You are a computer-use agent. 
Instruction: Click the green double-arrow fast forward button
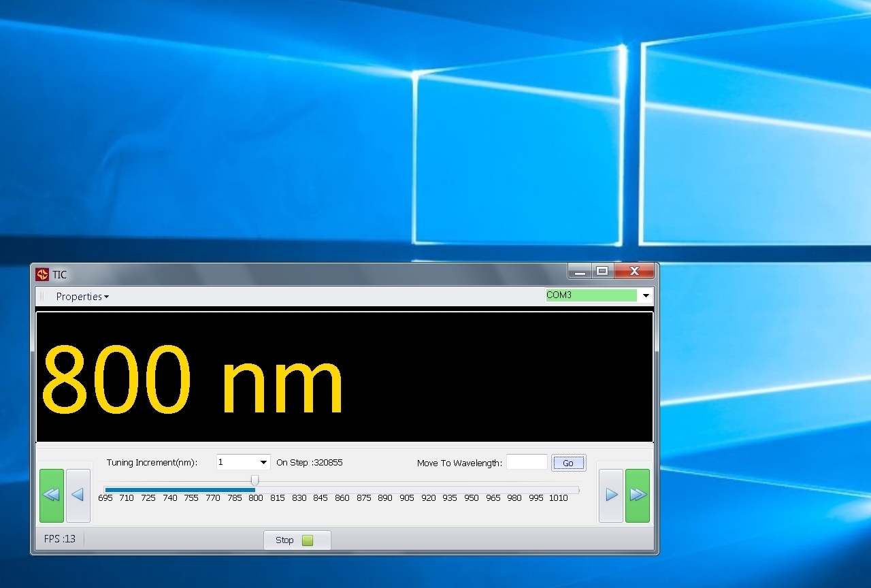pyautogui.click(x=638, y=495)
